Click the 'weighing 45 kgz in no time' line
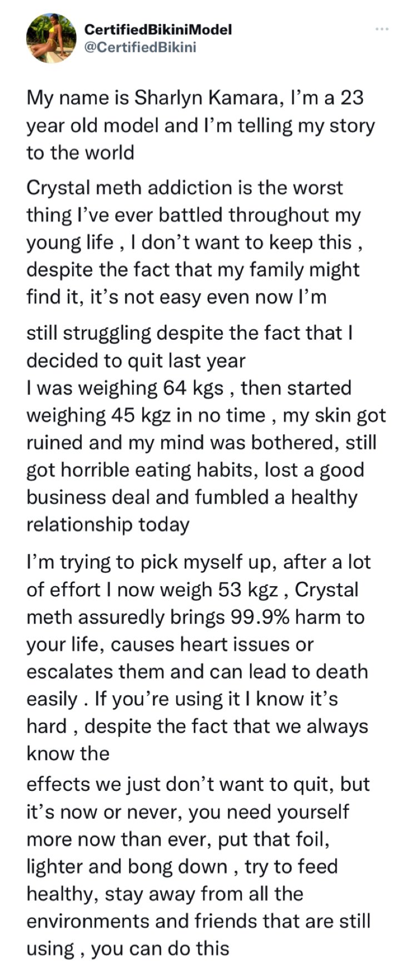Image resolution: width=398 pixels, height=980 pixels. point(206,415)
